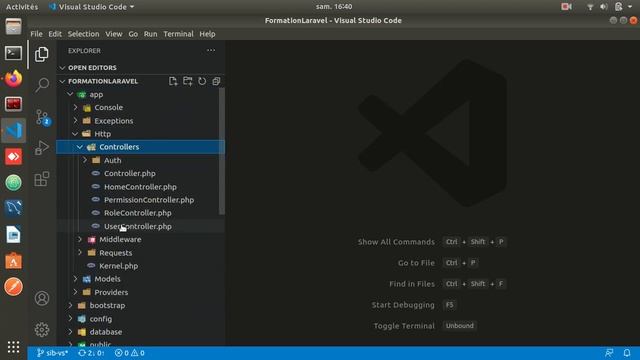Open UserController.php file
Viewport: 640px width, 360px height.
pyautogui.click(x=140, y=226)
